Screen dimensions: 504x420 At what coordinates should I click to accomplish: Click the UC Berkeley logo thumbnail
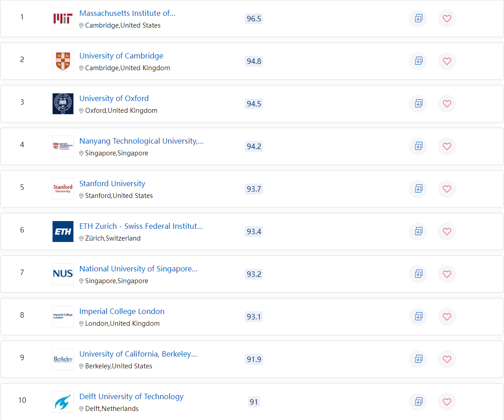(x=63, y=359)
